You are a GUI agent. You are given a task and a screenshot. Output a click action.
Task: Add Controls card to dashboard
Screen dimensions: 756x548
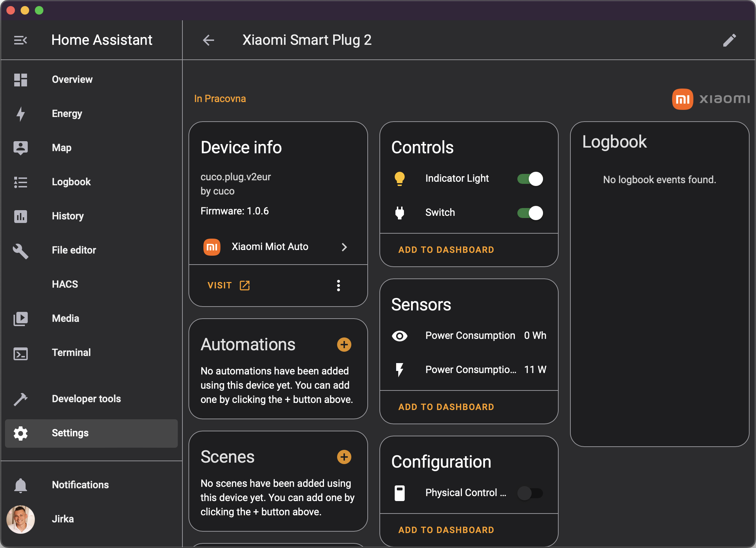pyautogui.click(x=446, y=250)
